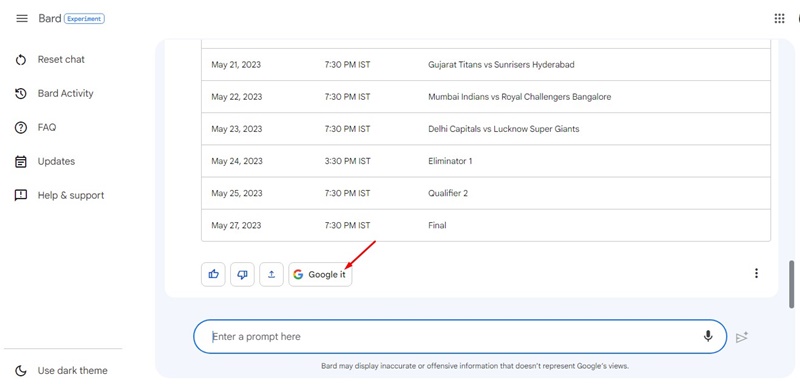Give the response a thumbs down
Screen dimensions: 800x384
pos(242,274)
